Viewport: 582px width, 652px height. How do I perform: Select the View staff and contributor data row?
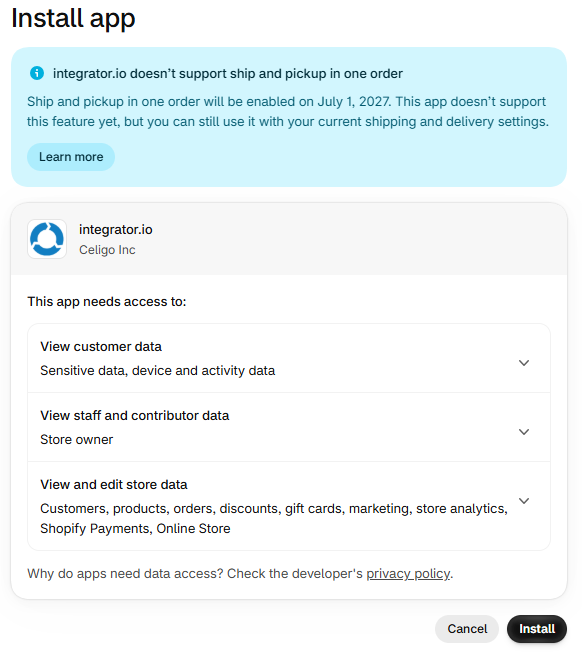[289, 427]
